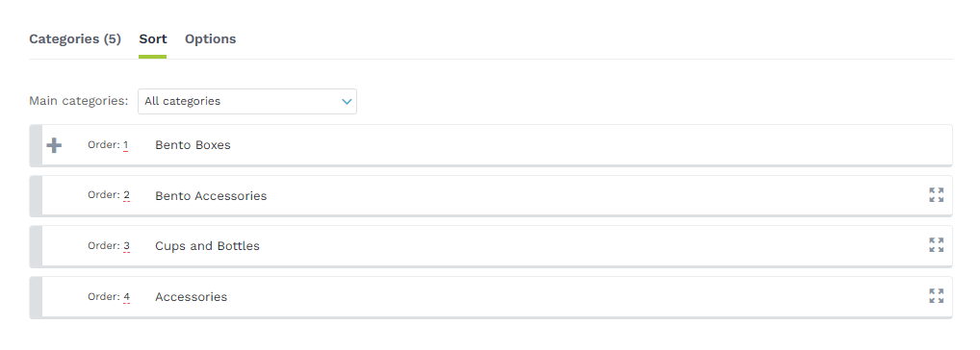The width and height of the screenshot is (980, 350).
Task: Grab the gray left handle of Bento Boxes row
Action: click(x=36, y=145)
